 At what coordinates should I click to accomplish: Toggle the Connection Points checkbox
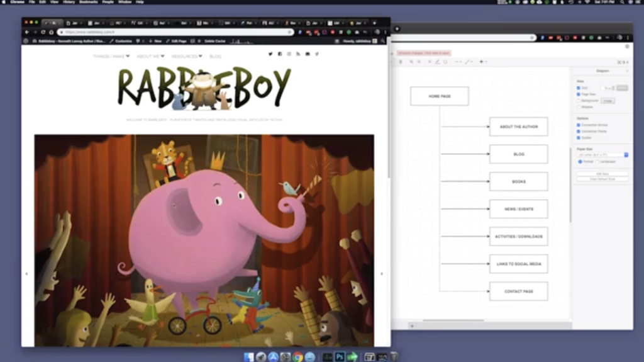pyautogui.click(x=579, y=131)
